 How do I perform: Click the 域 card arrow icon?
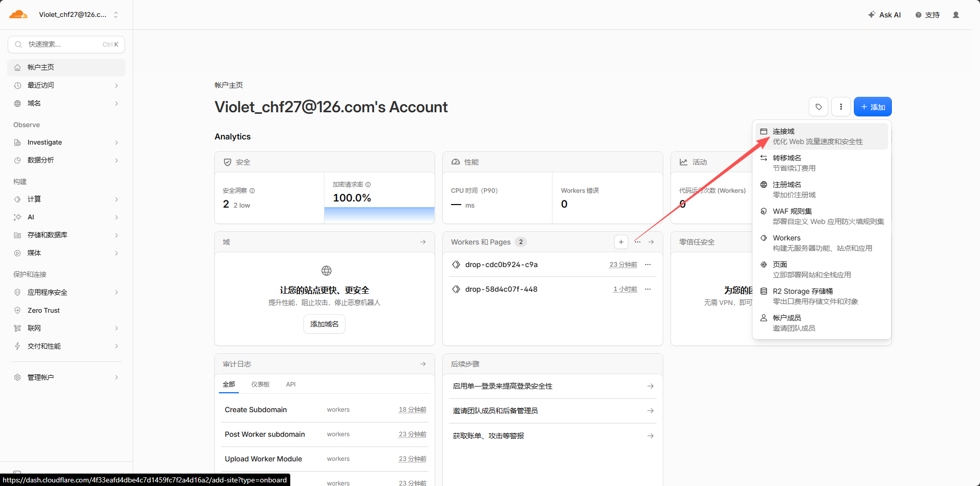pyautogui.click(x=423, y=242)
